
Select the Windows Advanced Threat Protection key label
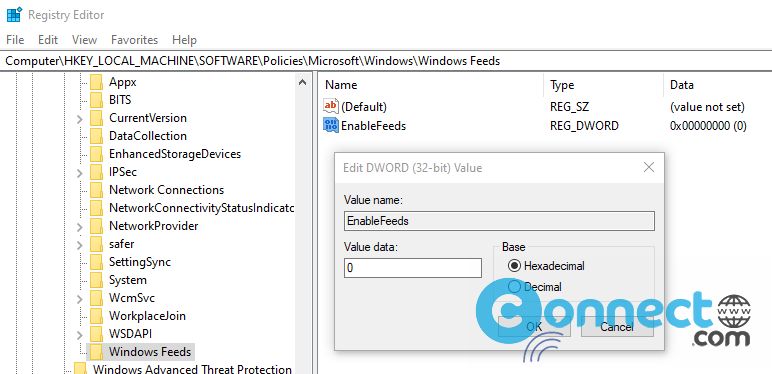[x=193, y=369]
